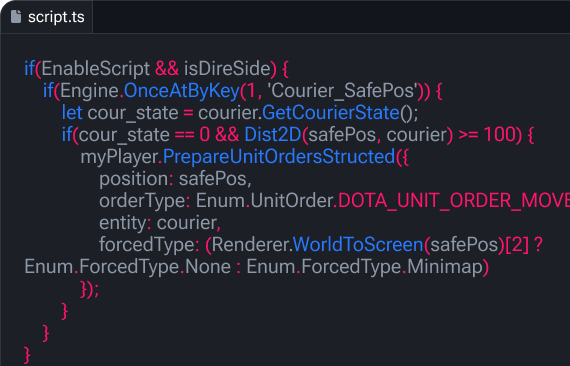
Task: Click the final closing brace
Action: coord(27,355)
